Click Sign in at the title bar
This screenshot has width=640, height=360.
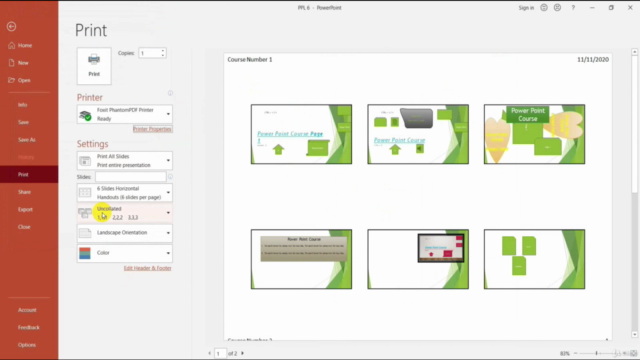[x=526, y=8]
